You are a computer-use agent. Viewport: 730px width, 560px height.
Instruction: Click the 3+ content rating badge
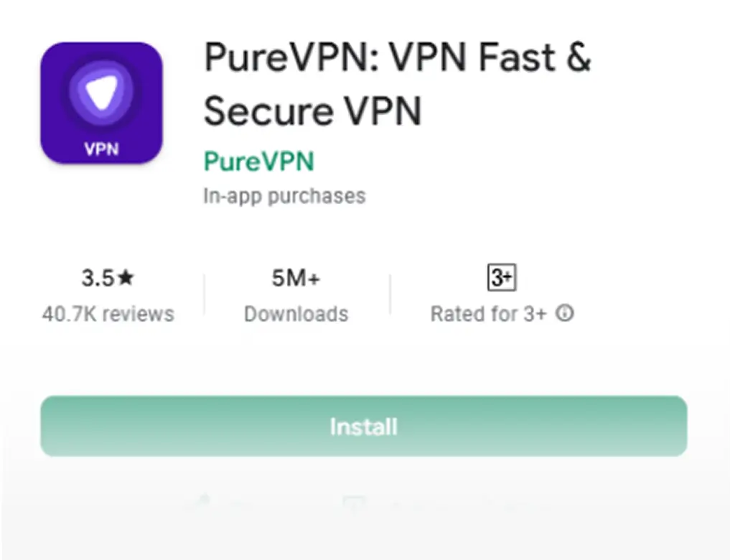(x=502, y=277)
